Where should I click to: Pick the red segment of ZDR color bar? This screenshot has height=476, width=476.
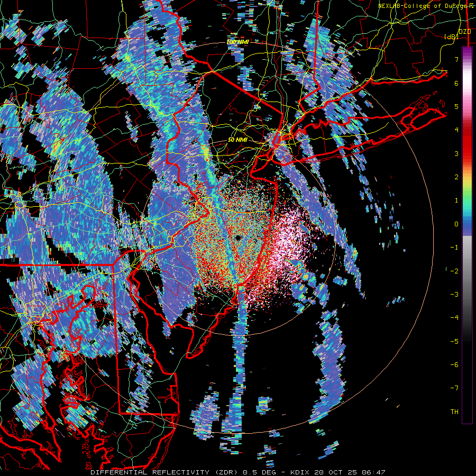coord(467,143)
